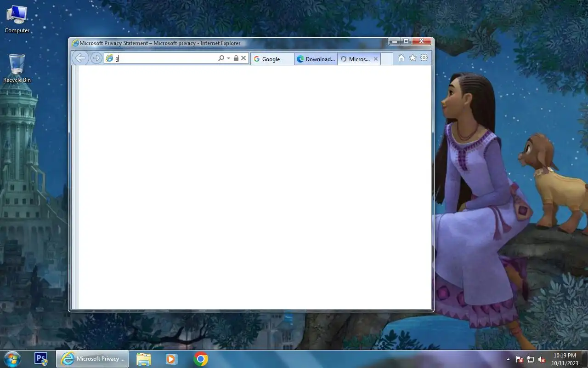The image size is (588, 368).
Task: Click the Internet Explorer title bar icon
Action: (75, 43)
